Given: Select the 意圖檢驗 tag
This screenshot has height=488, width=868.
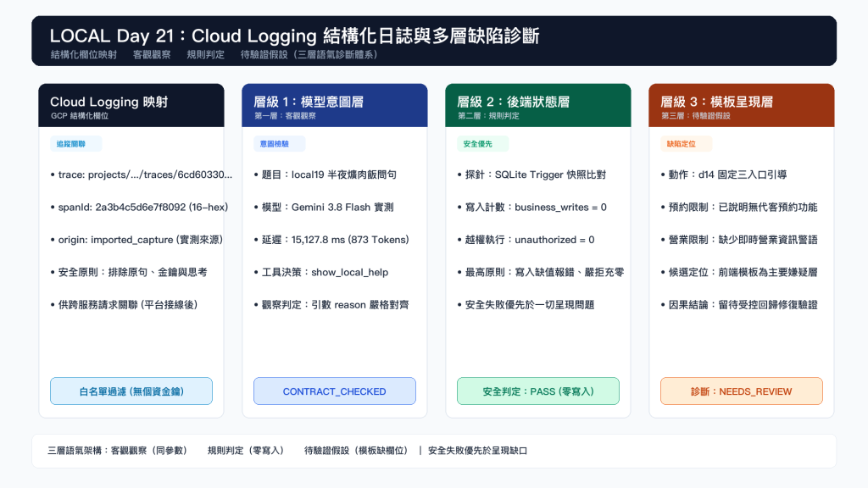Looking at the screenshot, I should click(279, 144).
